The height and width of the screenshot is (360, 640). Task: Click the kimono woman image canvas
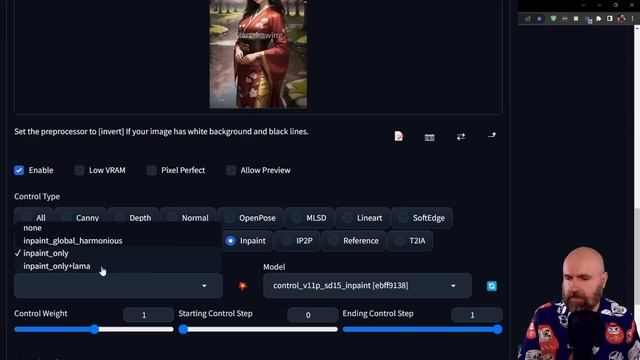point(258,54)
